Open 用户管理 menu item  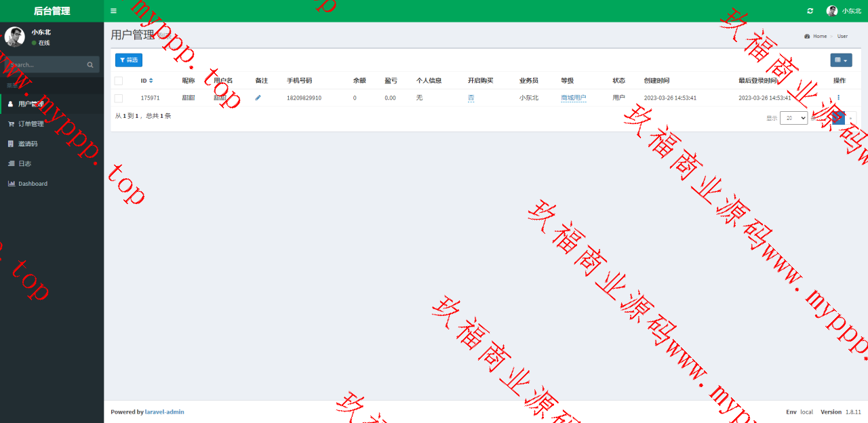52,104
